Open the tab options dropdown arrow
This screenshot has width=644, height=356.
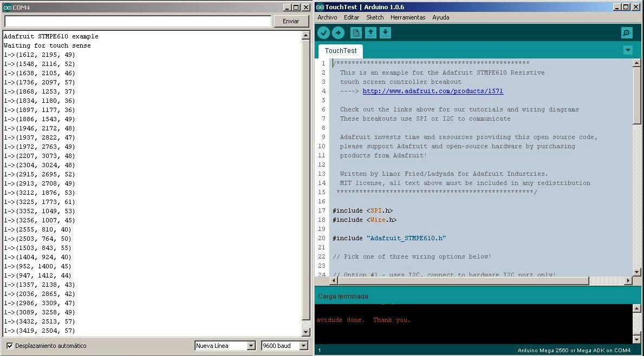click(628, 50)
